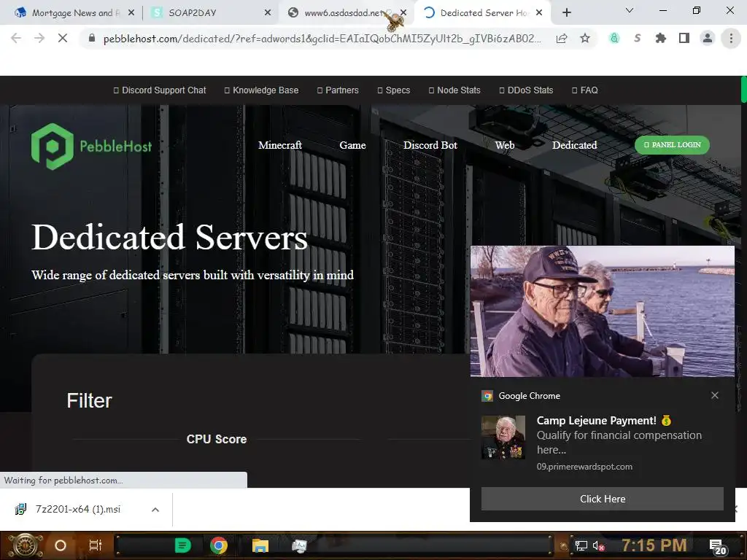Open the 7:15 PM clock
747x560 pixels.
[654, 545]
